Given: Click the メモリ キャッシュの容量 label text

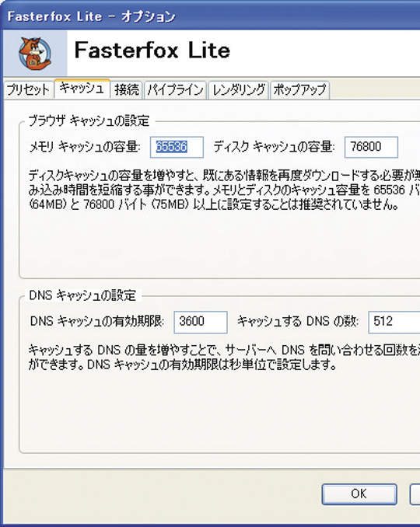Looking at the screenshot, I should 85,147.
